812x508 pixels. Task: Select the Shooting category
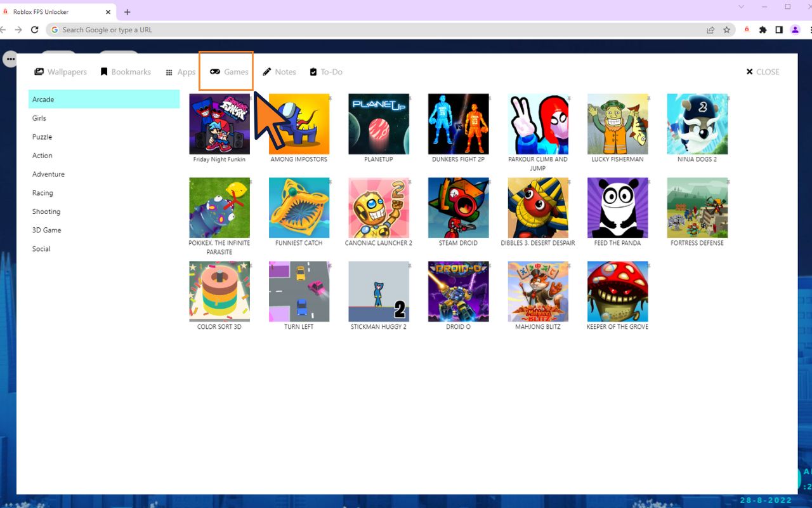(x=104, y=211)
